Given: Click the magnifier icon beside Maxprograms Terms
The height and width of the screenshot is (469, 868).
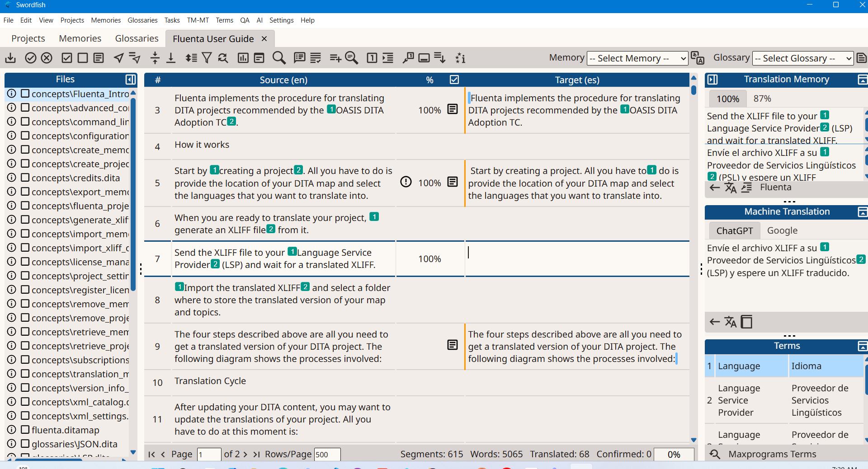Looking at the screenshot, I should click(x=715, y=454).
